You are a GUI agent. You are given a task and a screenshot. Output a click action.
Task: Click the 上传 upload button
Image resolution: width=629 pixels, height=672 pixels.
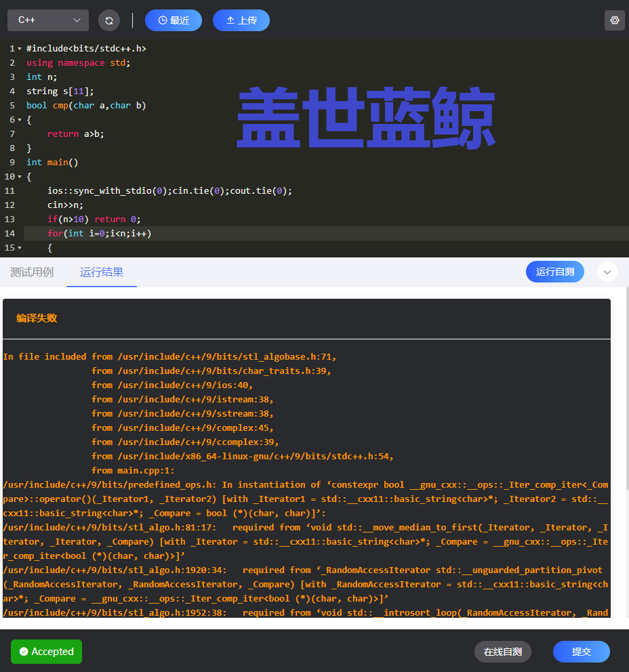click(x=241, y=20)
